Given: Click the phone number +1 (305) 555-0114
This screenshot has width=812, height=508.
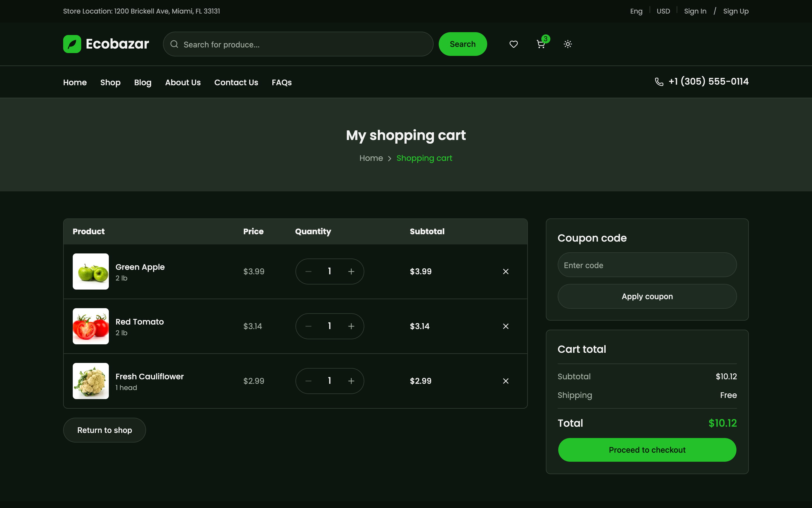Looking at the screenshot, I should click(708, 82).
